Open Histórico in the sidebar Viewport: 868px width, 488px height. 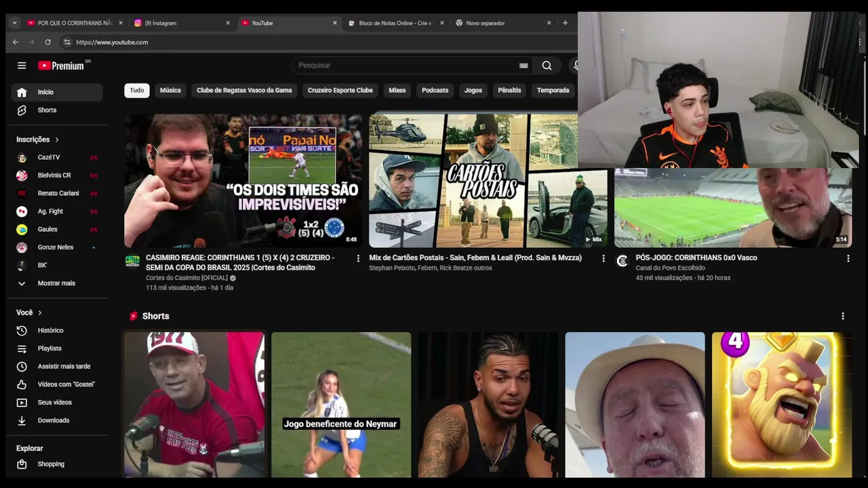point(57,331)
